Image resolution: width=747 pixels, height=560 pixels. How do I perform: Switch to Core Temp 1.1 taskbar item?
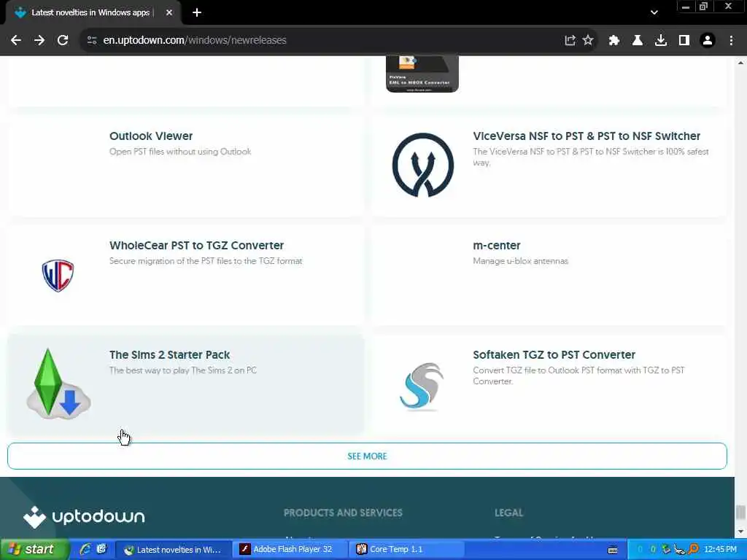pyautogui.click(x=407, y=550)
